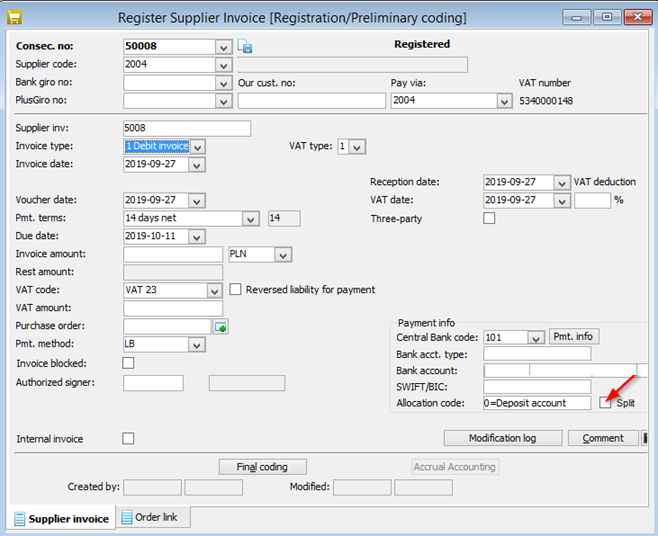Click the Invoice amount input field
The width and height of the screenshot is (658, 536).
pos(173,255)
